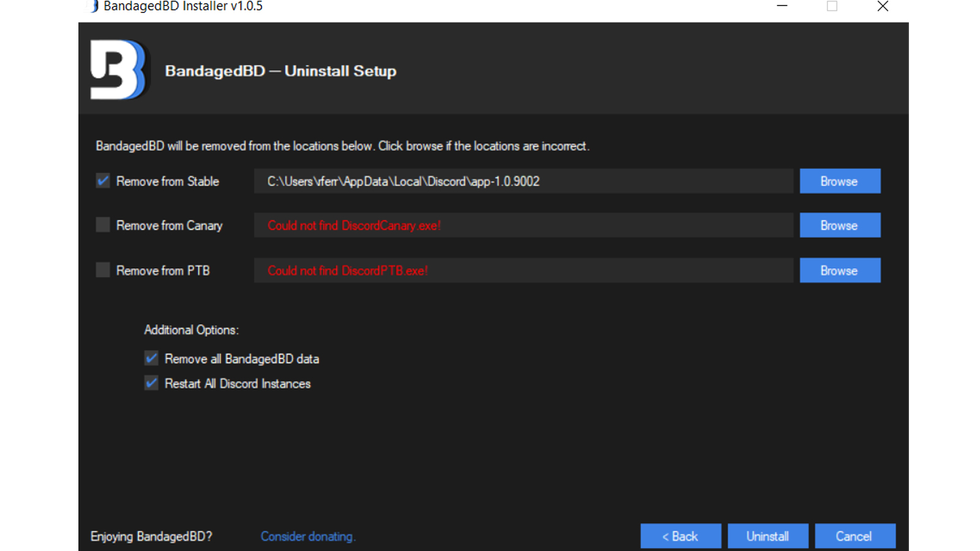This screenshot has width=980, height=551.
Task: Uncheck Restart All Discord Instances
Action: 151,383
